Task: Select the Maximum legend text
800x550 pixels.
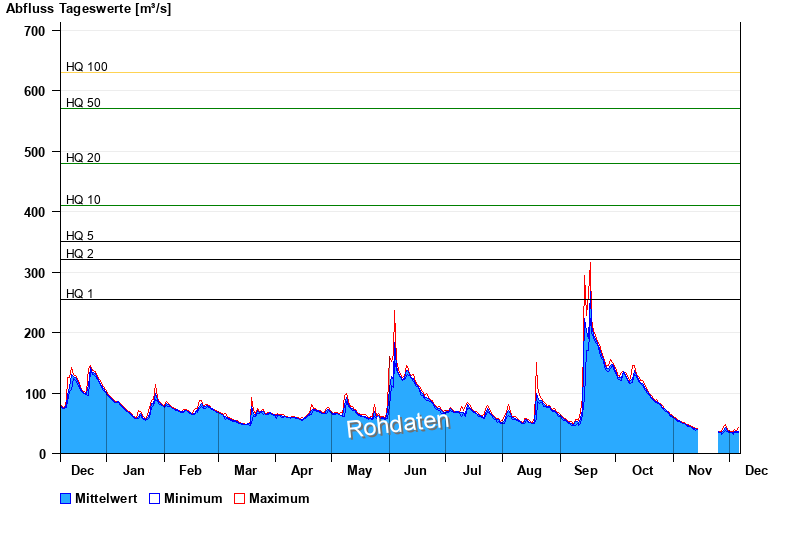Action: point(279,499)
